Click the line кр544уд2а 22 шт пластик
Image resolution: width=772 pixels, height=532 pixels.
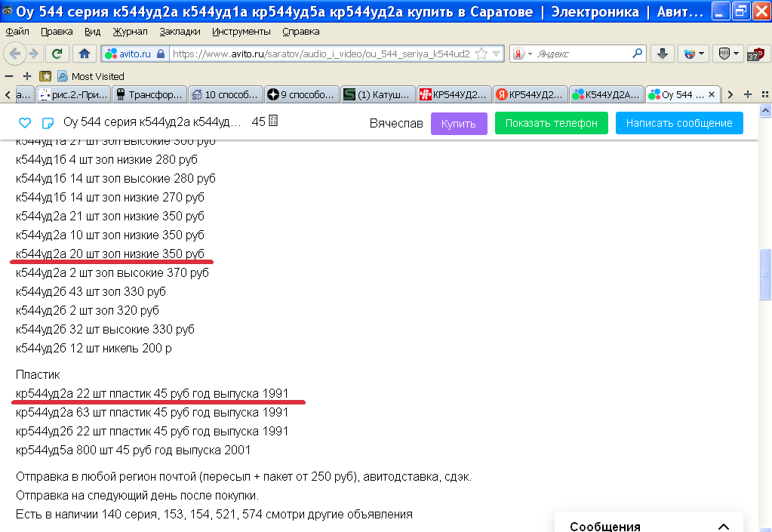[x=152, y=394]
